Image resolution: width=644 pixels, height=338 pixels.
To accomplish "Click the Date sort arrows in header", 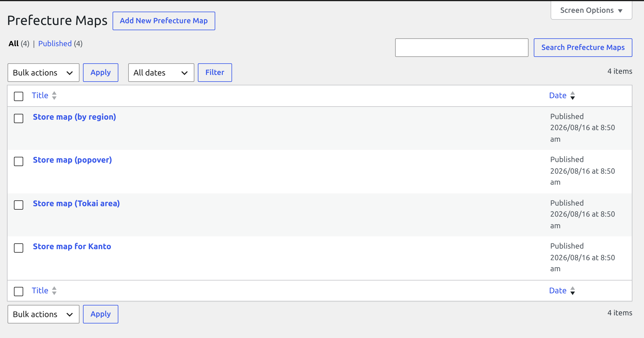I will 573,96.
